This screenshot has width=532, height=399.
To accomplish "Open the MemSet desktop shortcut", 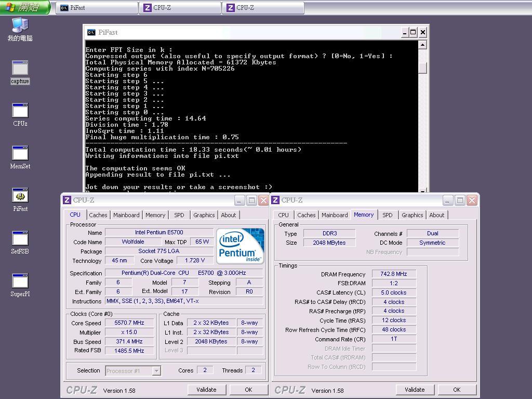I will pos(20,157).
